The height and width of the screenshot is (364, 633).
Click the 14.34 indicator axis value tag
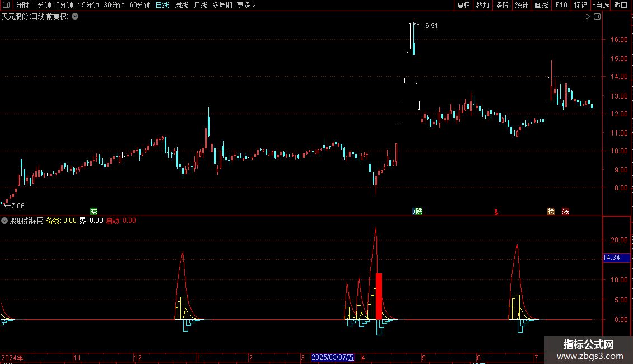(616, 258)
